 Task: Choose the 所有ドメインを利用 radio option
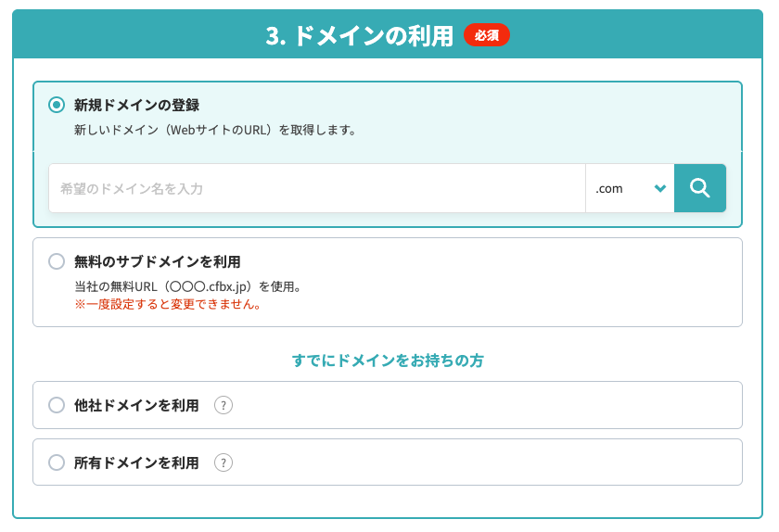pyautogui.click(x=57, y=462)
